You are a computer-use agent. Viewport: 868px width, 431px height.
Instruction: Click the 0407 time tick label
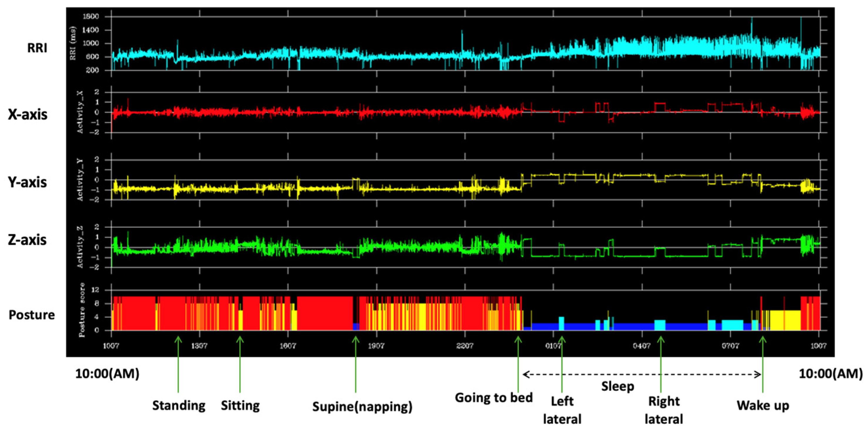point(642,346)
